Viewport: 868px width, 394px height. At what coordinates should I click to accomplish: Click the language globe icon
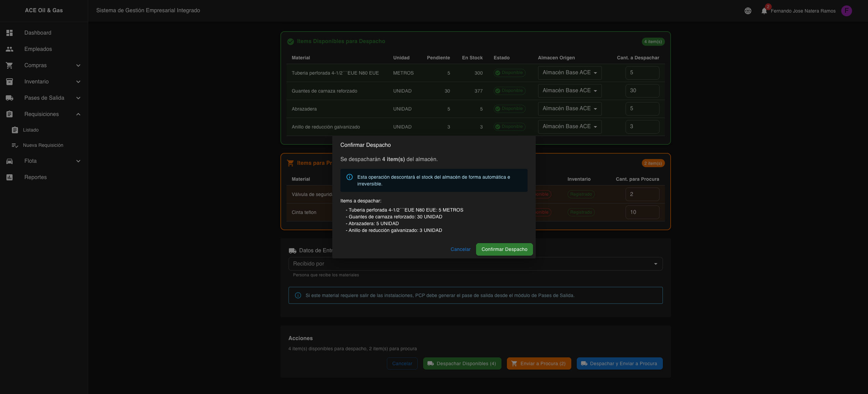pyautogui.click(x=748, y=11)
